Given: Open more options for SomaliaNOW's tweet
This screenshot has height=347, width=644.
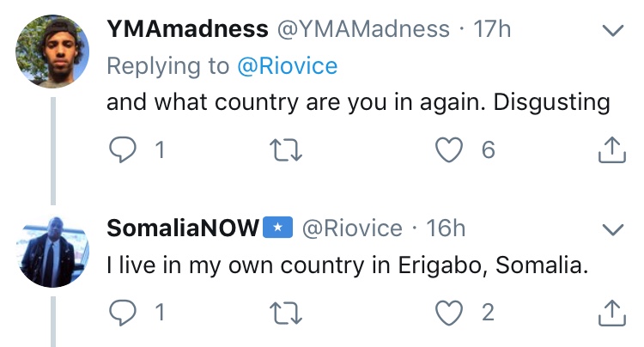Looking at the screenshot, I should tap(611, 229).
